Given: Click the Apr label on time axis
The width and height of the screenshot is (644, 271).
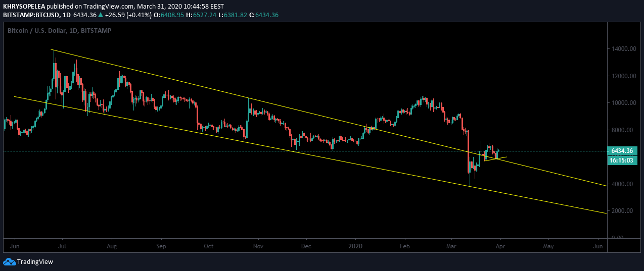Looking at the screenshot, I should [500, 247].
